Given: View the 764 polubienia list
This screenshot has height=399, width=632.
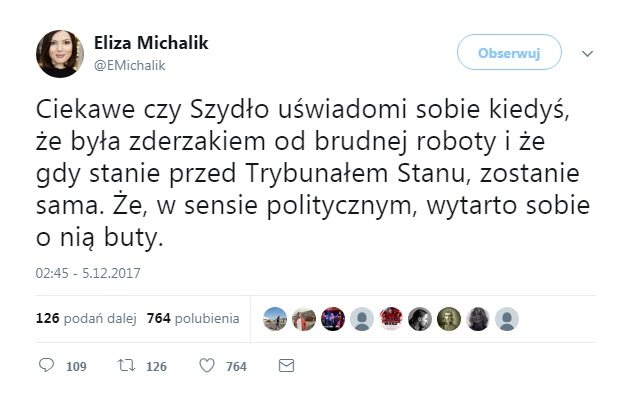Looking at the screenshot, I should coord(193,318).
